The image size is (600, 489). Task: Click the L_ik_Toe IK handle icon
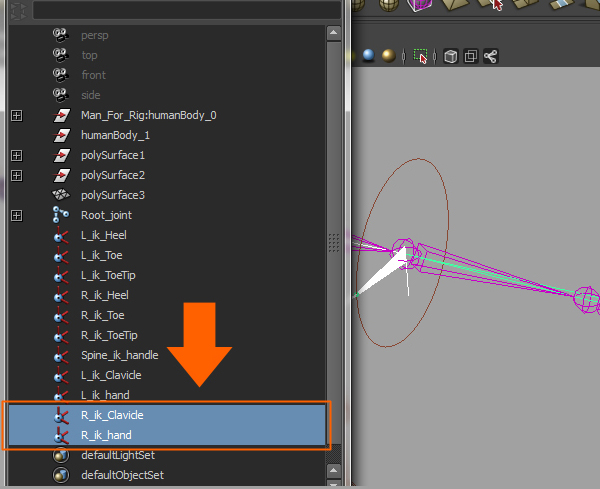(61, 255)
